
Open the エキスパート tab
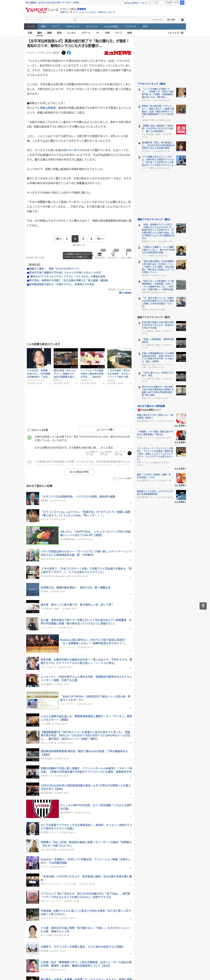72,27
